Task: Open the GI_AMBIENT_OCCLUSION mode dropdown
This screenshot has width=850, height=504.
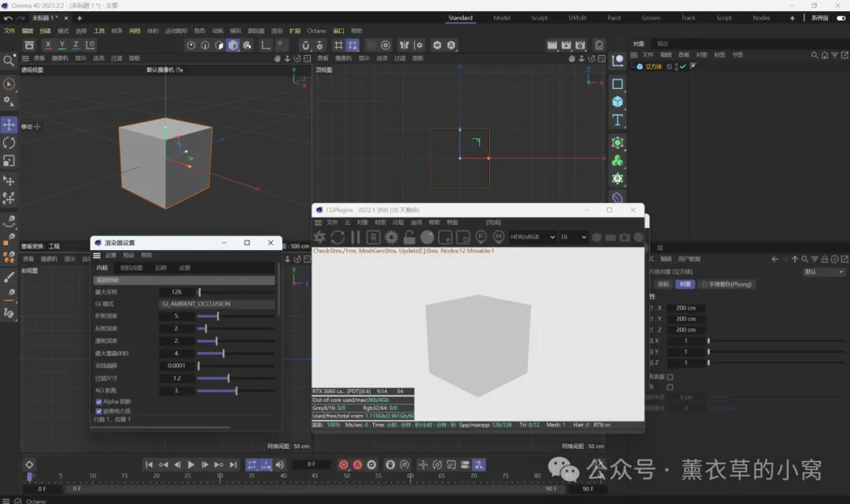Action: [x=217, y=304]
